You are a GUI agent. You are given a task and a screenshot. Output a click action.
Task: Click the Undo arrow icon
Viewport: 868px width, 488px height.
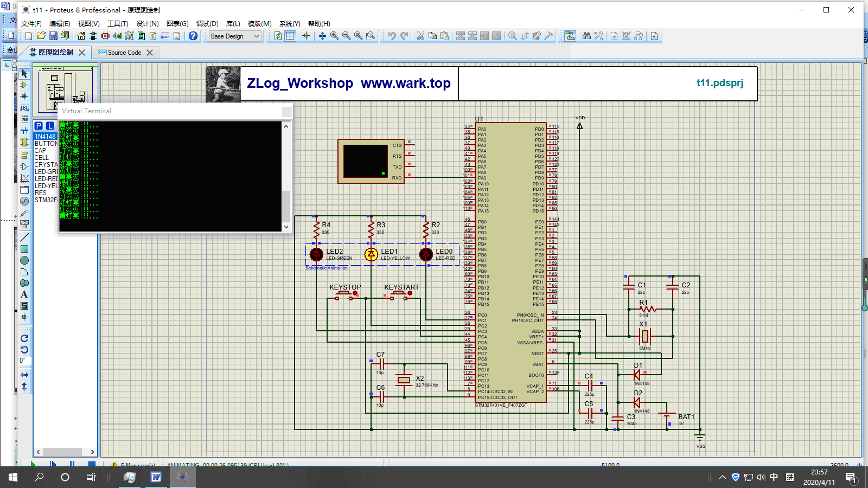click(392, 36)
